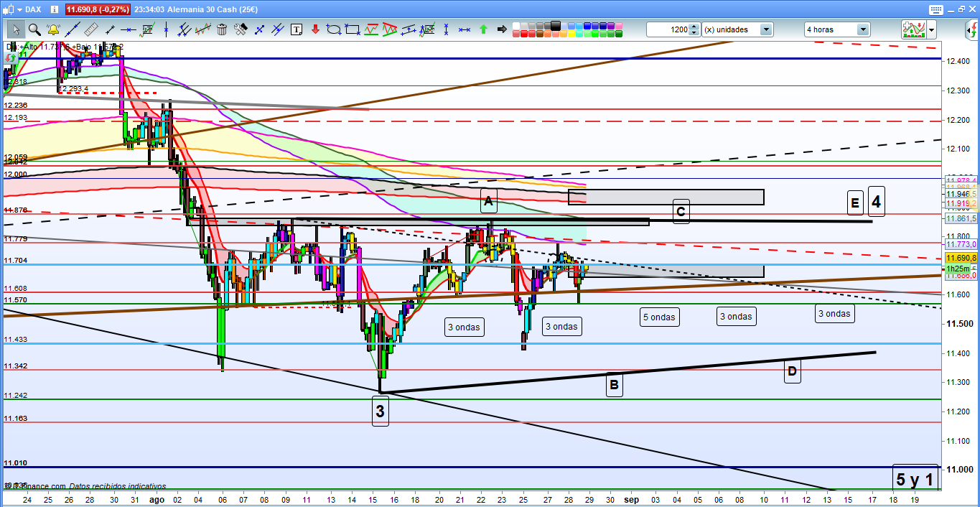The width and height of the screenshot is (980, 507).
Task: Select the ruler measurement tool
Action: point(90,29)
